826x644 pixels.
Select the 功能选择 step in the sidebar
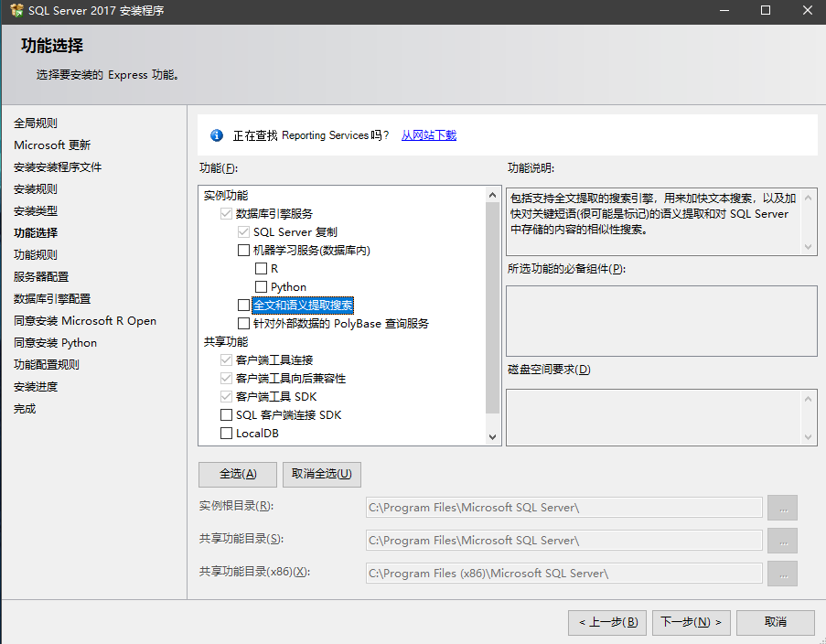(x=36, y=233)
